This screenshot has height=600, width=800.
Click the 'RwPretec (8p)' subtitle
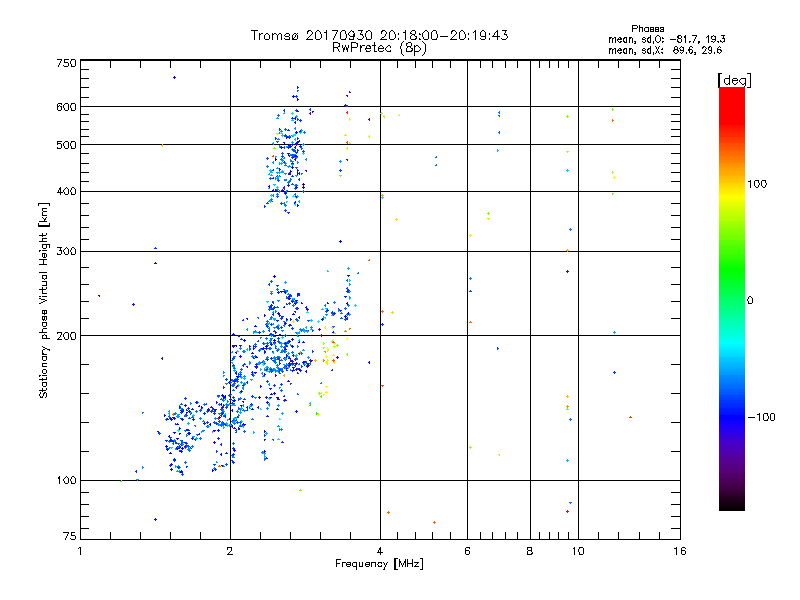pos(379,48)
